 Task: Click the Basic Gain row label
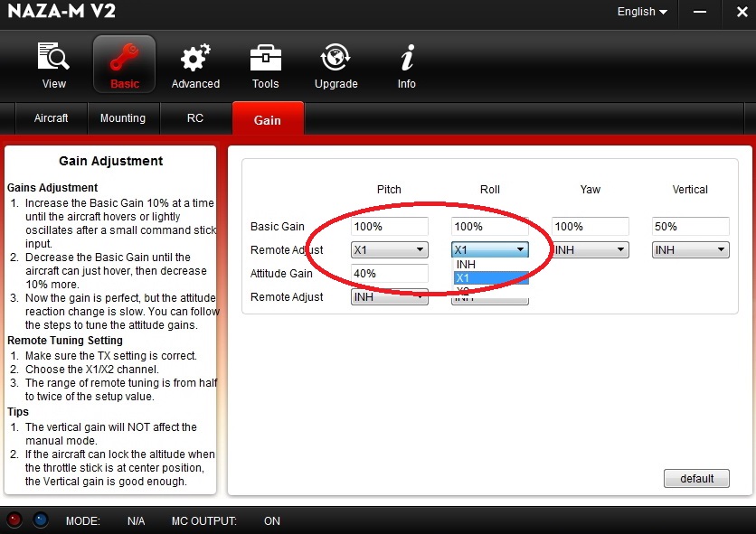278,227
